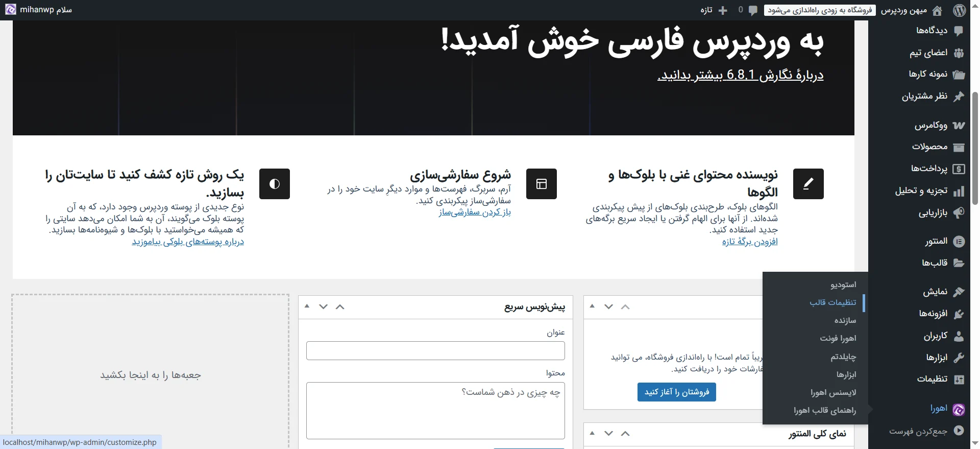Click the اهورا theme logo icon
This screenshot has height=449, width=980.
click(959, 409)
